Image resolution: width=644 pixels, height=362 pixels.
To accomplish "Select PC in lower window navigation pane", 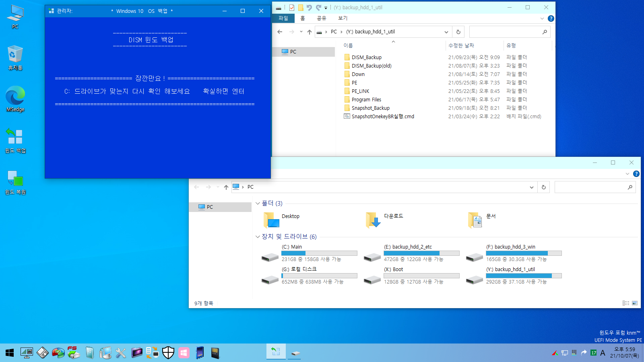I will point(220,207).
